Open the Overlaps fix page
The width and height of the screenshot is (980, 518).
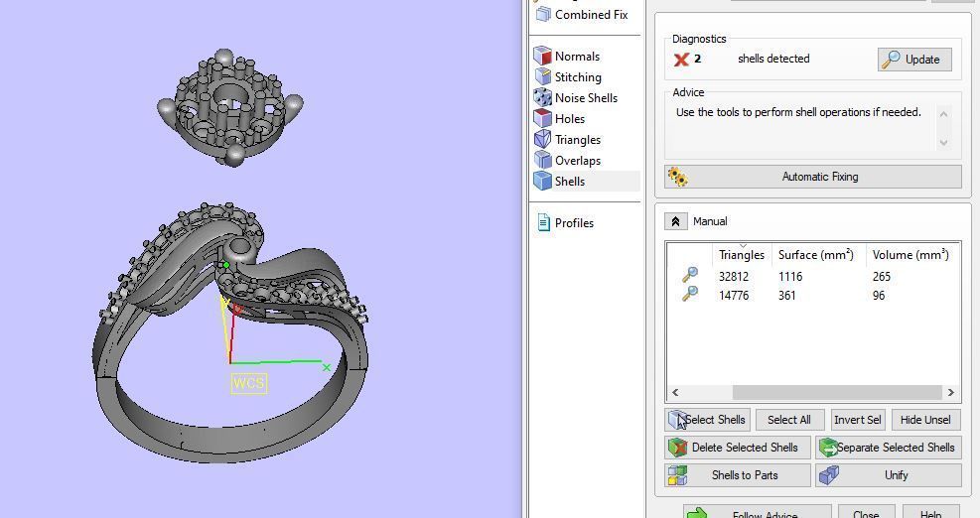[x=568, y=161]
